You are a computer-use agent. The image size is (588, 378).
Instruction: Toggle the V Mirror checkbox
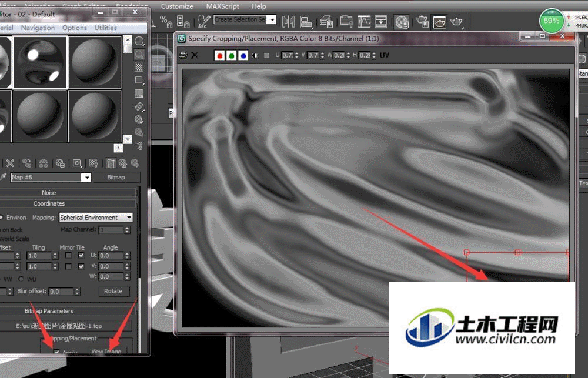click(x=68, y=266)
